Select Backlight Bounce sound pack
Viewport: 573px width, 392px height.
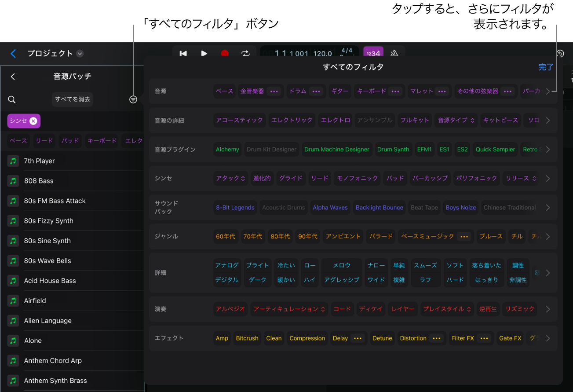coord(380,208)
